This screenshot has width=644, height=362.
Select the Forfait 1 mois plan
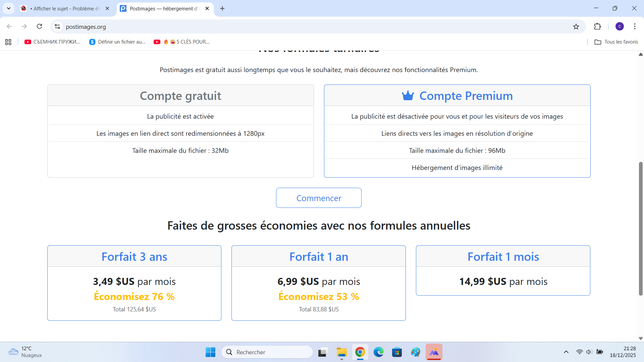[x=503, y=257]
